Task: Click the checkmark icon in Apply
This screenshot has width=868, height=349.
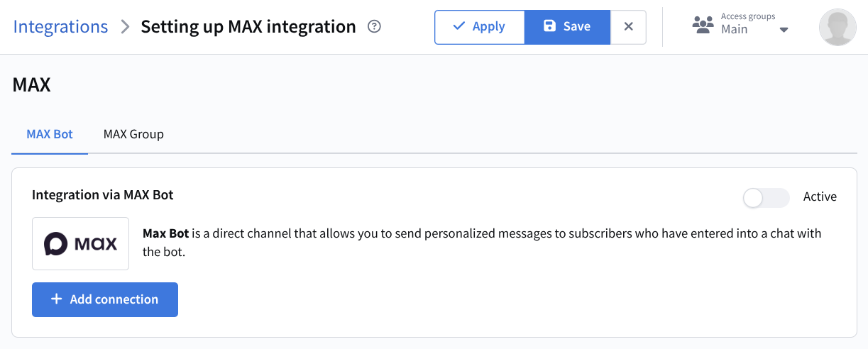Action: click(459, 26)
